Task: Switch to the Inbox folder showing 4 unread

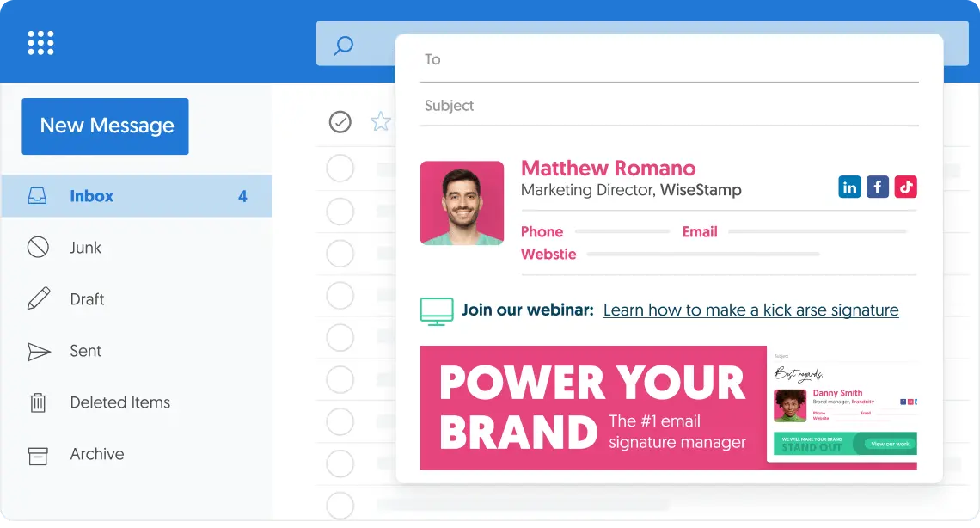Action: (x=92, y=196)
